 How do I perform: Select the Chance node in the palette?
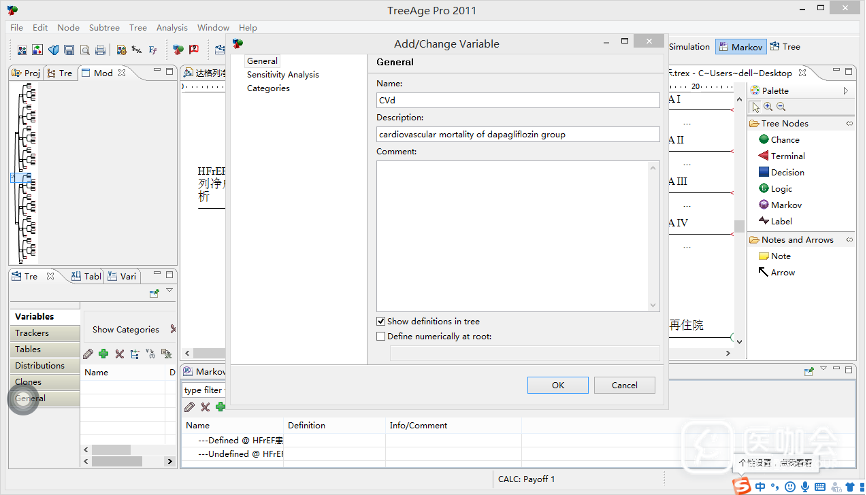[784, 140]
